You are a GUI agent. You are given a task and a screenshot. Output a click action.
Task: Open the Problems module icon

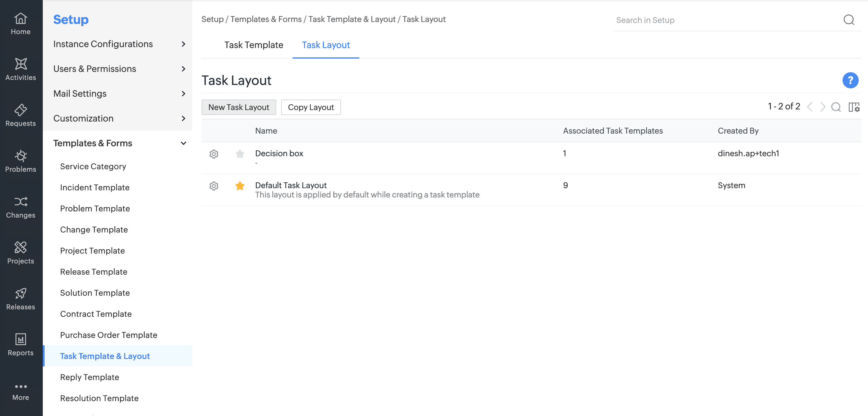point(20,156)
